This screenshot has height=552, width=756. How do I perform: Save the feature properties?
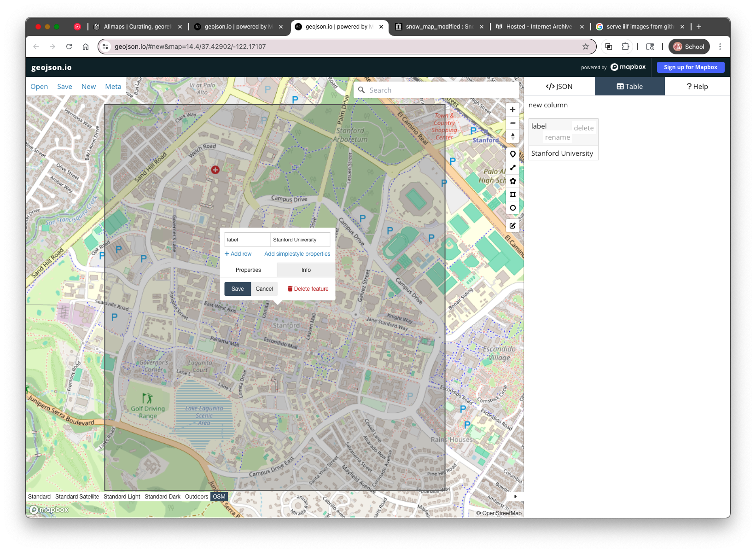238,289
